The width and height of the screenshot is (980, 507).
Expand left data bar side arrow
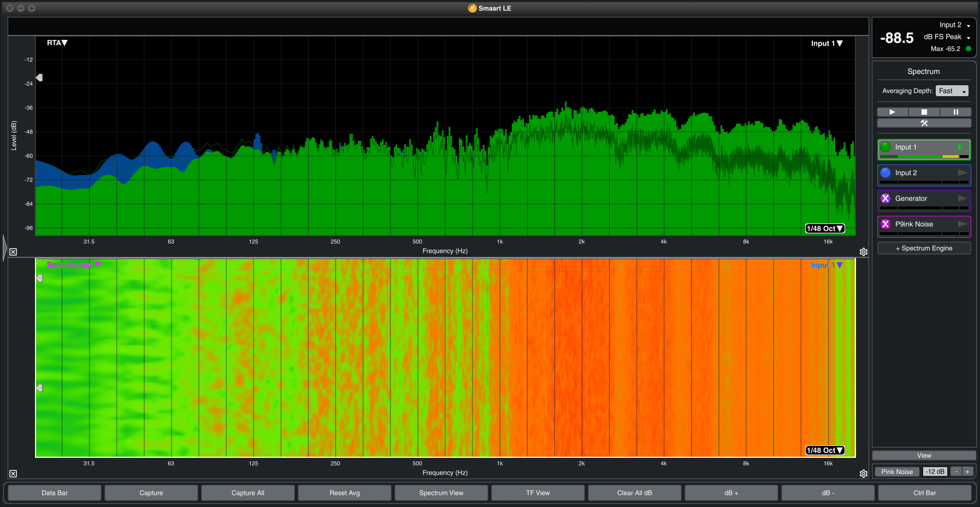pyautogui.click(x=4, y=248)
